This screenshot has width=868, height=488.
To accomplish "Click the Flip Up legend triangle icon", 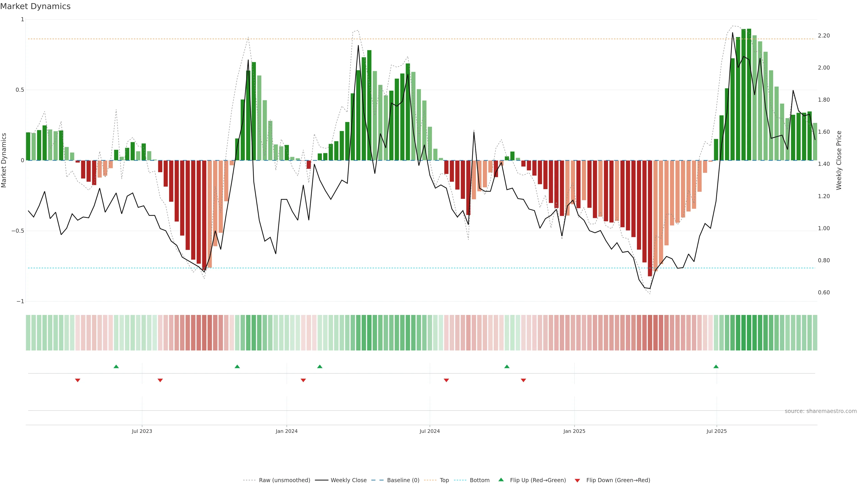I will (501, 480).
